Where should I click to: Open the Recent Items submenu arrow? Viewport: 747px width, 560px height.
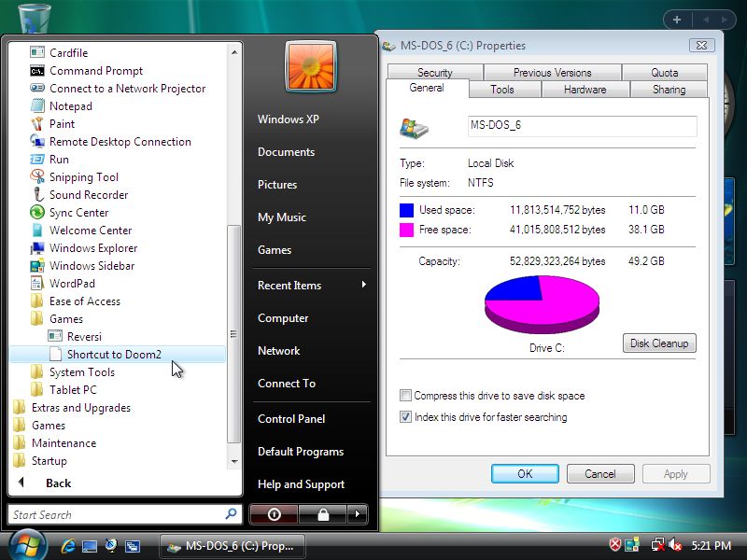click(x=363, y=285)
